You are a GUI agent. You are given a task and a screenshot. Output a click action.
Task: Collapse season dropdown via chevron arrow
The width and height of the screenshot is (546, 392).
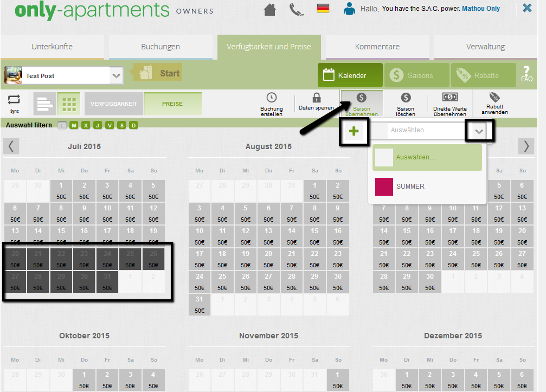479,131
